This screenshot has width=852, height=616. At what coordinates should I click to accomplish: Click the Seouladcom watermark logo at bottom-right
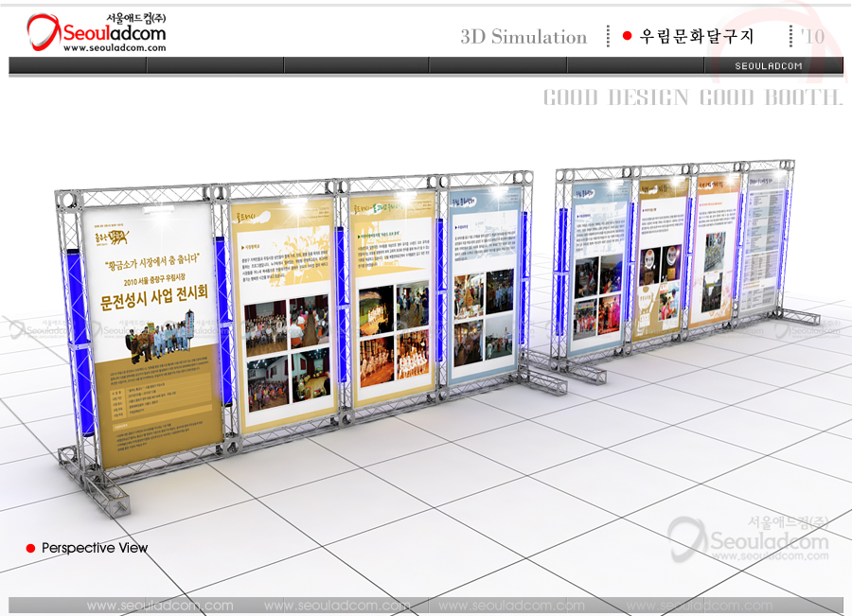(748, 539)
